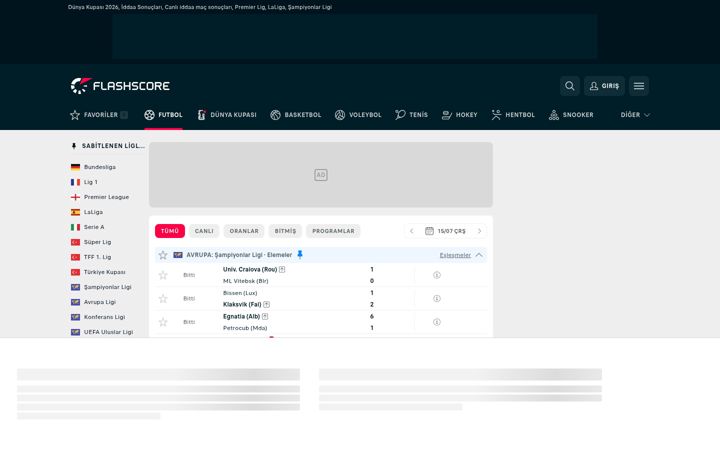Select the CANLI filter
The image size is (720, 450).
[x=204, y=231]
